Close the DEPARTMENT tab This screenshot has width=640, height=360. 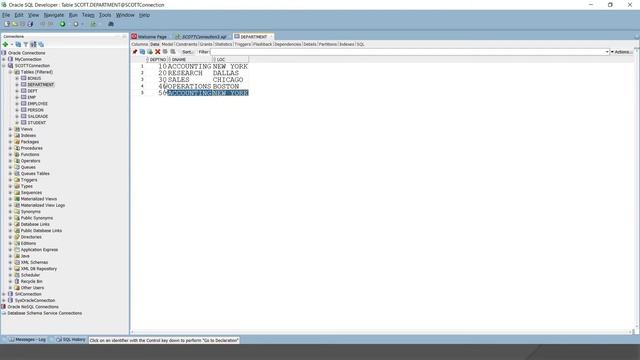271,37
